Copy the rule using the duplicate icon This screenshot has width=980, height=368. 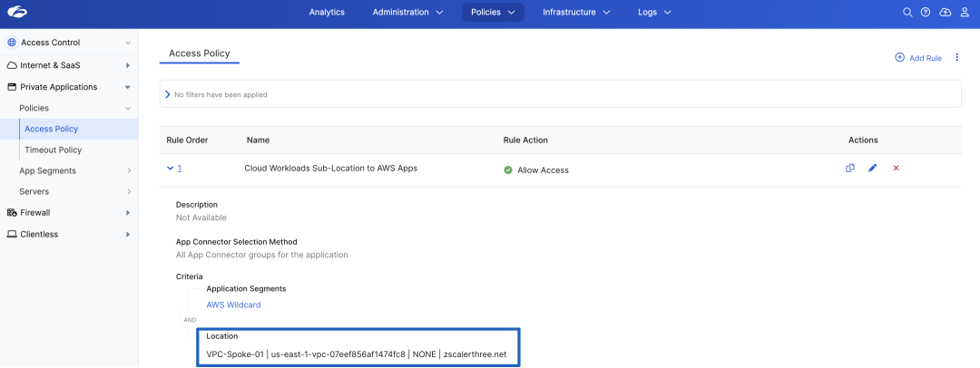tap(850, 168)
